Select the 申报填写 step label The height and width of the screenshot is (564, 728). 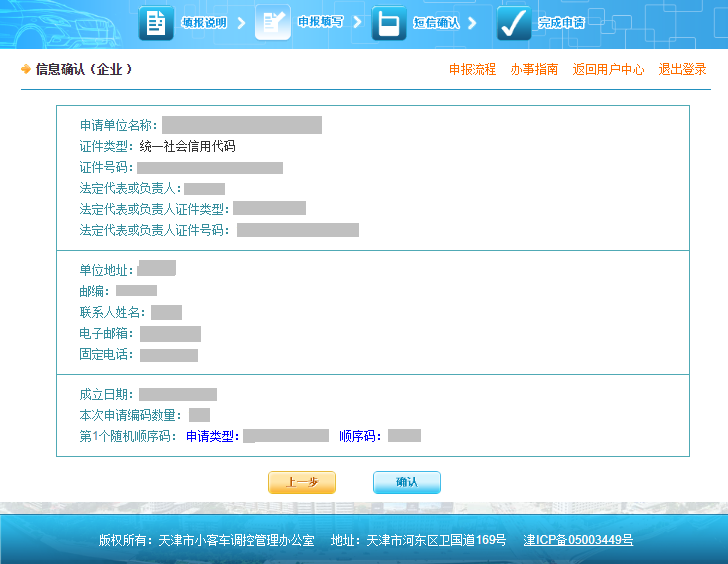point(320,22)
